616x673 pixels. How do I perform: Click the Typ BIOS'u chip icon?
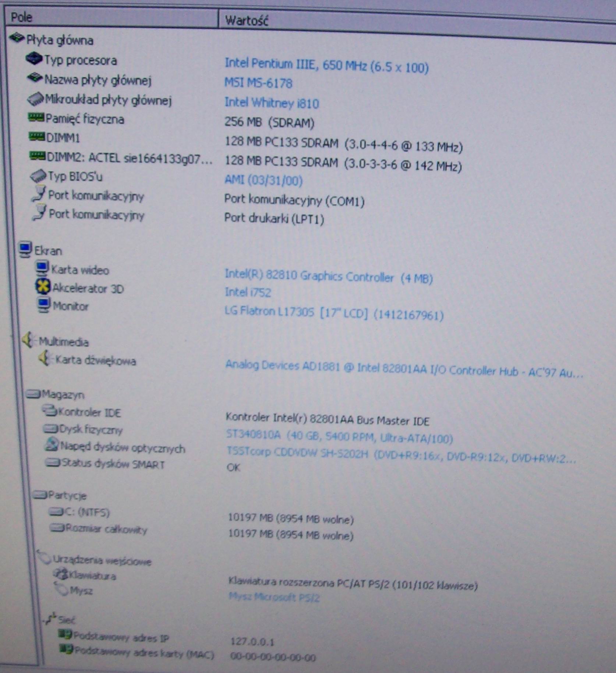click(x=38, y=176)
